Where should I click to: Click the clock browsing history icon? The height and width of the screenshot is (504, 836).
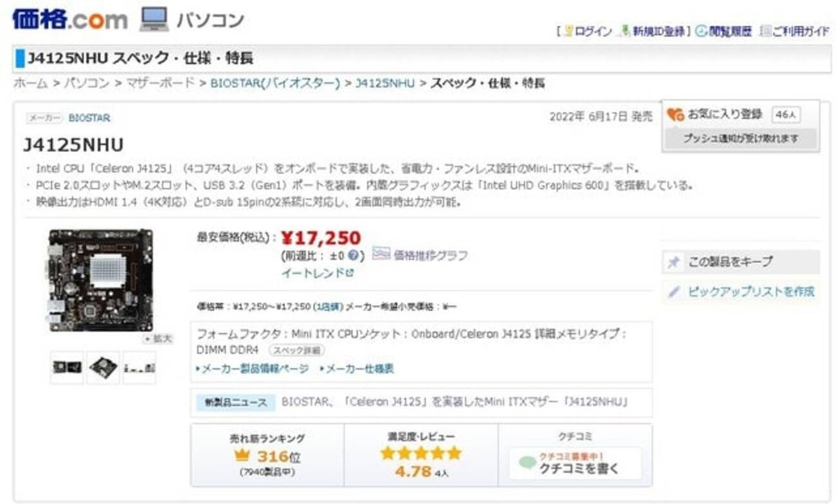[701, 32]
